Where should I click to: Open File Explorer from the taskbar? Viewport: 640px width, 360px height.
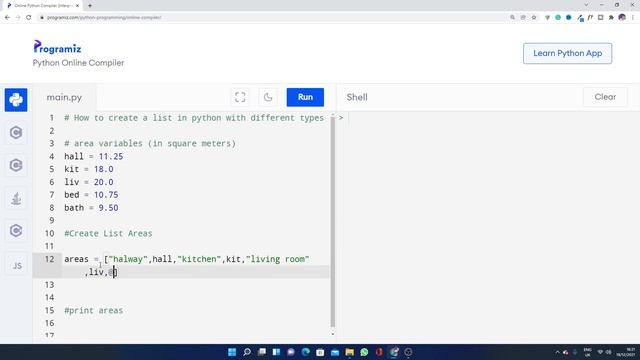349,352
